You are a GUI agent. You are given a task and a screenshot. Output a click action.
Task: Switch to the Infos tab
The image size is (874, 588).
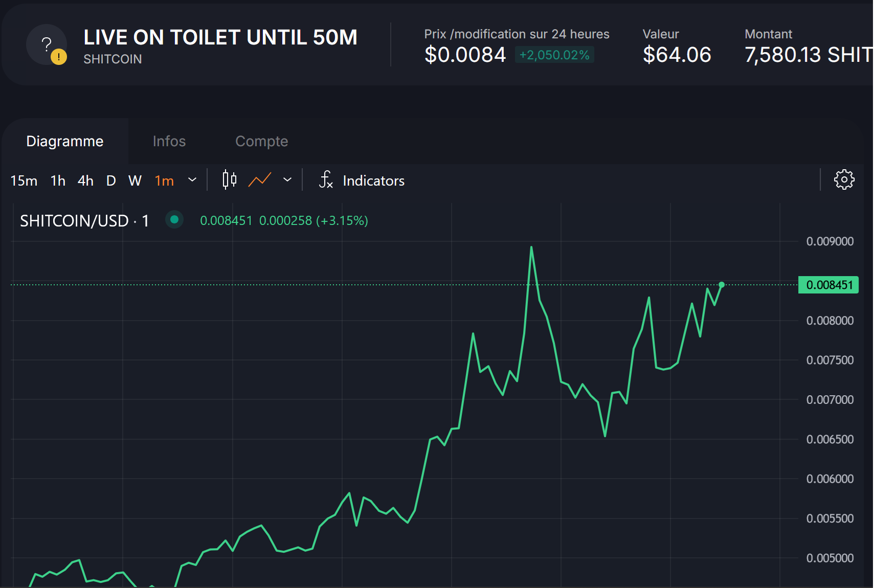(169, 141)
